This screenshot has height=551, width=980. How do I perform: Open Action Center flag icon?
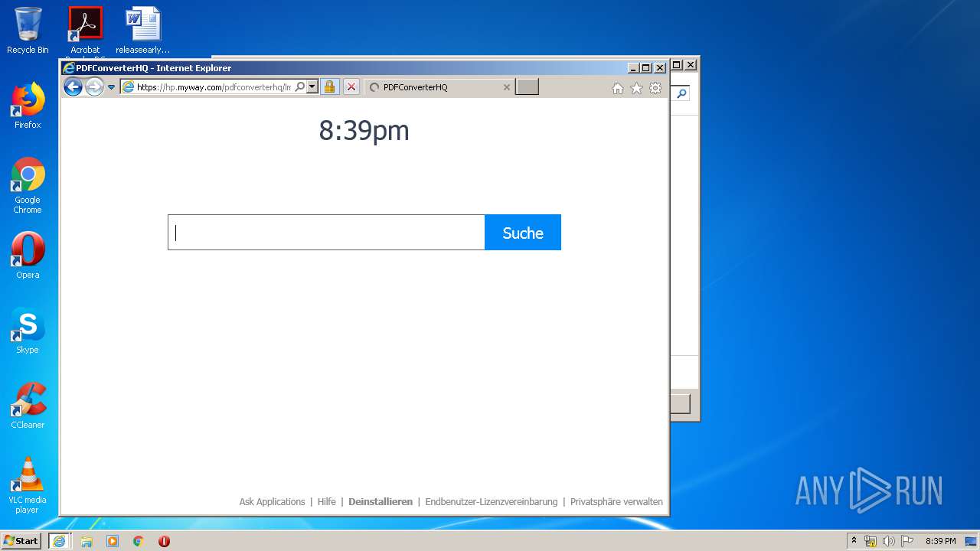(907, 540)
